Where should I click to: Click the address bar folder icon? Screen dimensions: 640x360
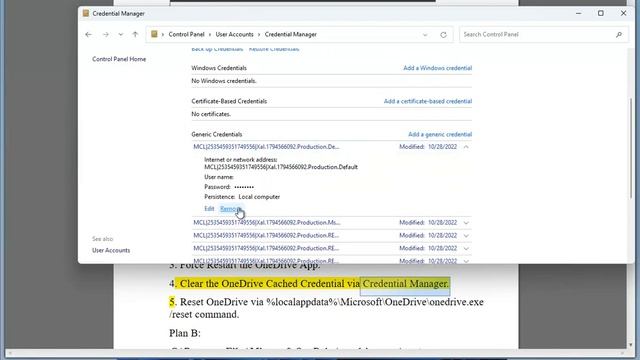(154, 34)
